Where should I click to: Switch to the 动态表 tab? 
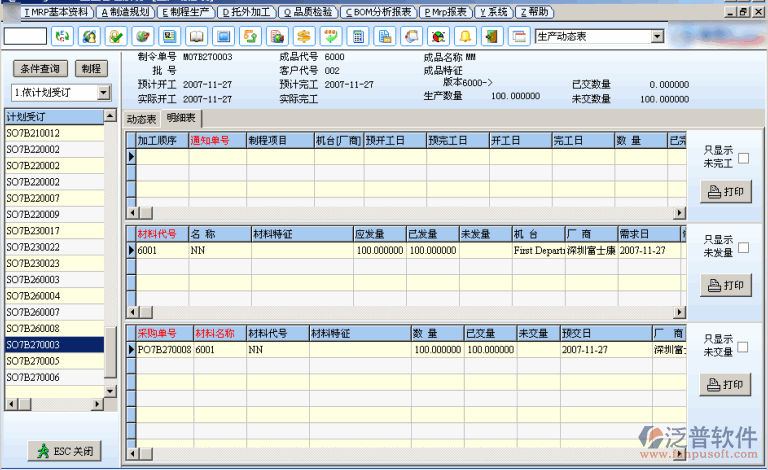142,118
